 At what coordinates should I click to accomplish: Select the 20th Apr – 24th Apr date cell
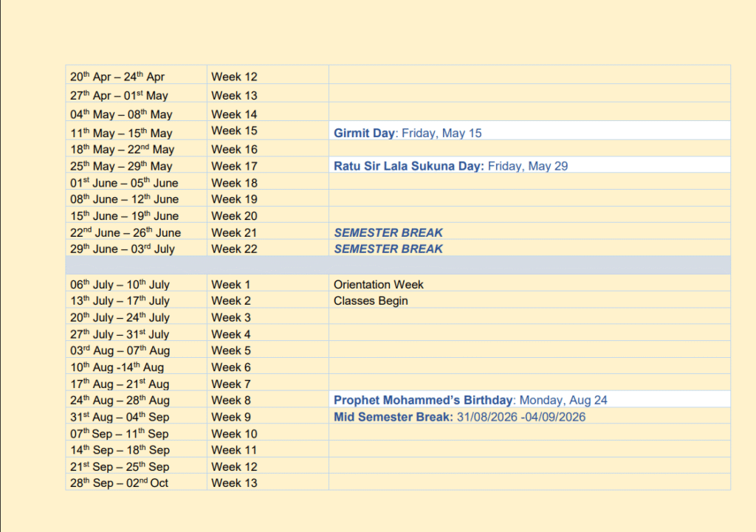pyautogui.click(x=117, y=77)
